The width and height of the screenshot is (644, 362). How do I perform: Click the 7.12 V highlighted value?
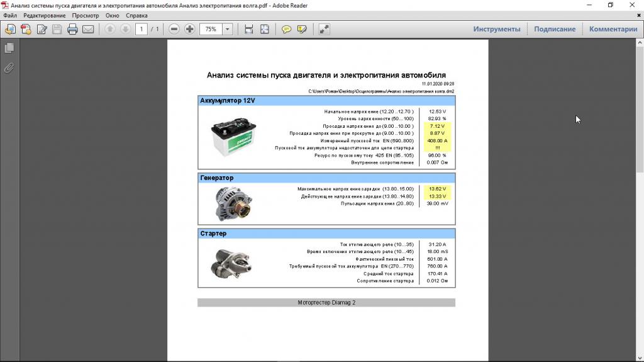[x=438, y=127]
